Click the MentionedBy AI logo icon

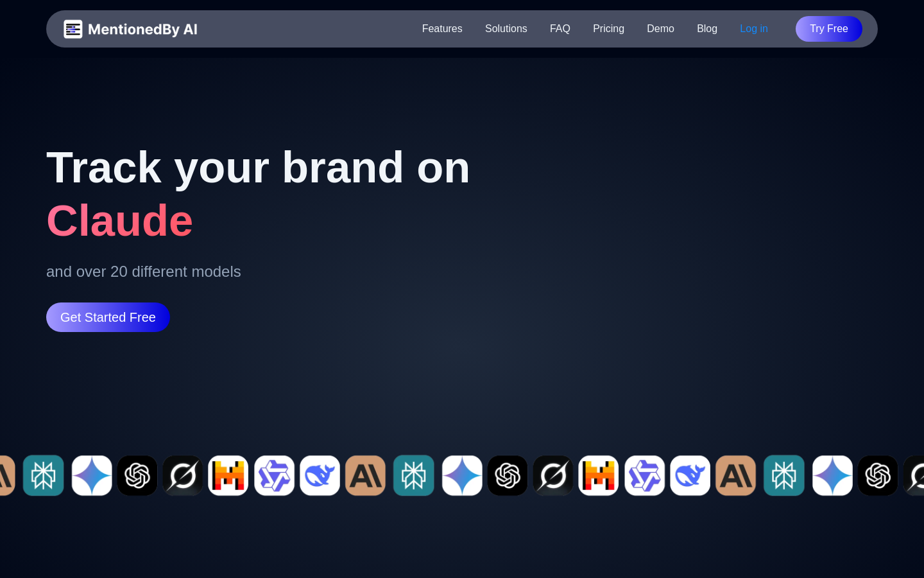(73, 29)
